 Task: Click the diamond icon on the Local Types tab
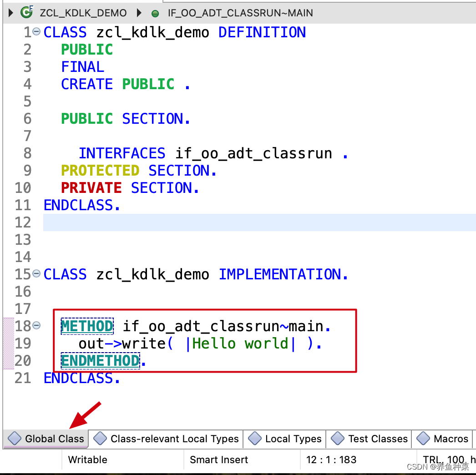pyautogui.click(x=255, y=439)
